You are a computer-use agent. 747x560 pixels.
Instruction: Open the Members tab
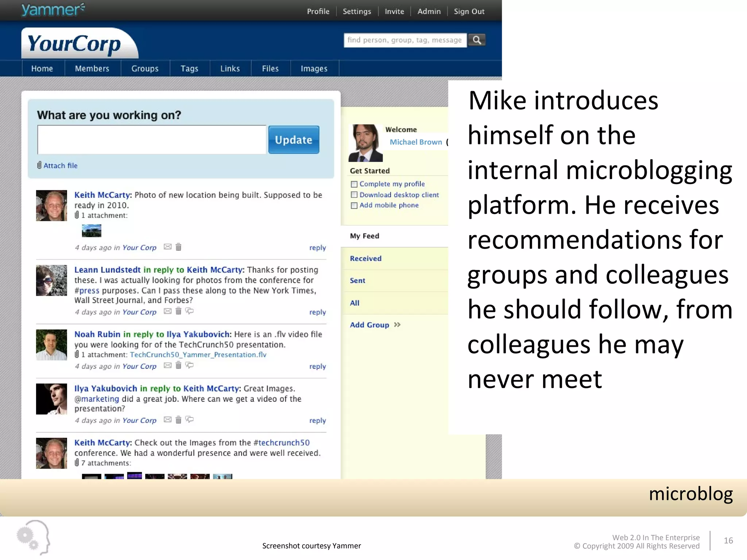point(92,69)
